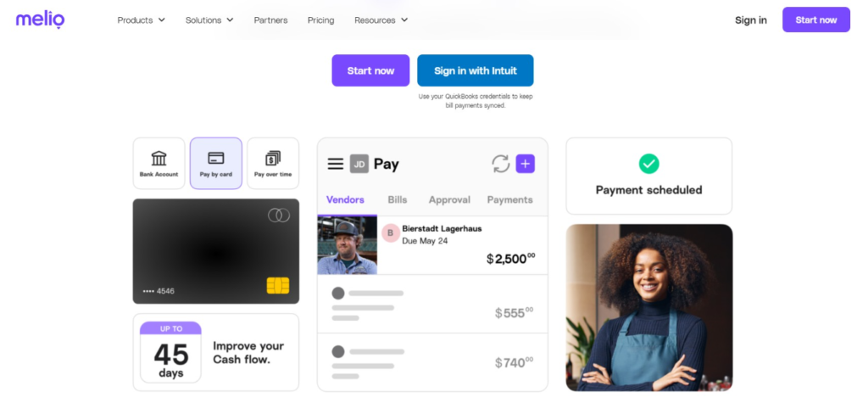The image size is (868, 420).
Task: Select the Bank Account icon tile
Action: tap(159, 164)
